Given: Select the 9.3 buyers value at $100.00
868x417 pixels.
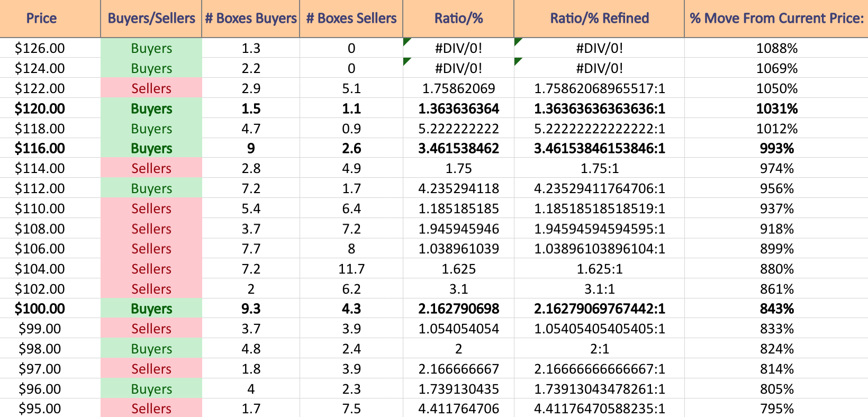Looking at the screenshot, I should pyautogui.click(x=251, y=309).
